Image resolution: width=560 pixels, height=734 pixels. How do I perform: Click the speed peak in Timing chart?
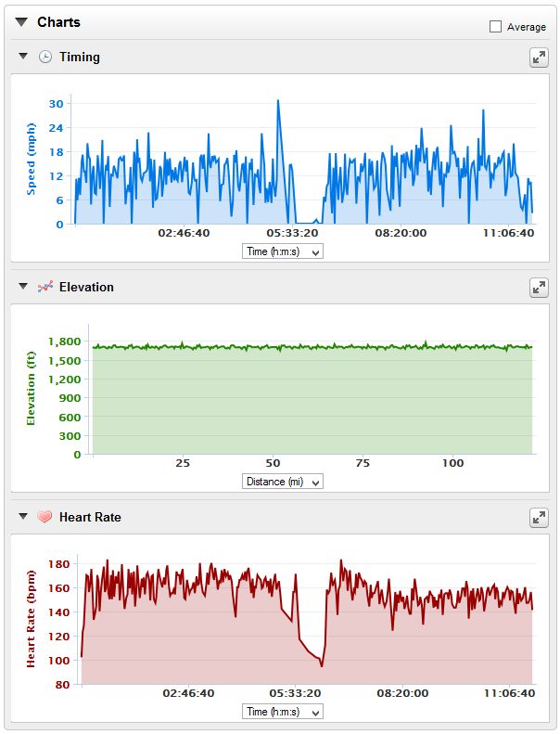point(277,102)
